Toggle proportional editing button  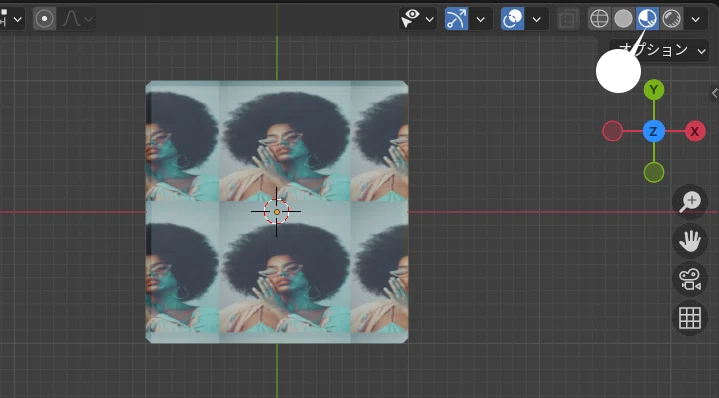pos(44,19)
